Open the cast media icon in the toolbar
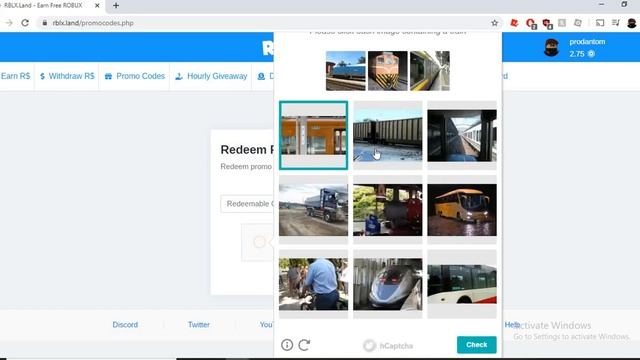 (600, 23)
